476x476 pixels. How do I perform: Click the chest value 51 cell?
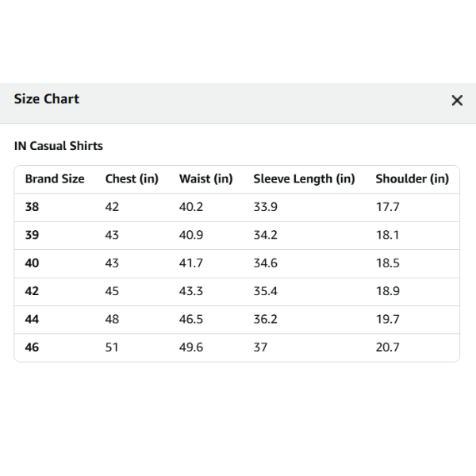[112, 347]
